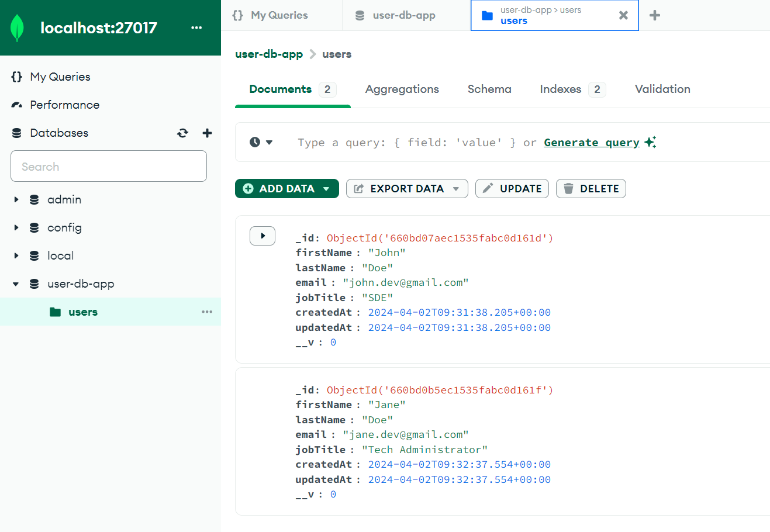Focus the sidebar database Search field
Viewport: 770px width, 532px height.
(x=109, y=167)
